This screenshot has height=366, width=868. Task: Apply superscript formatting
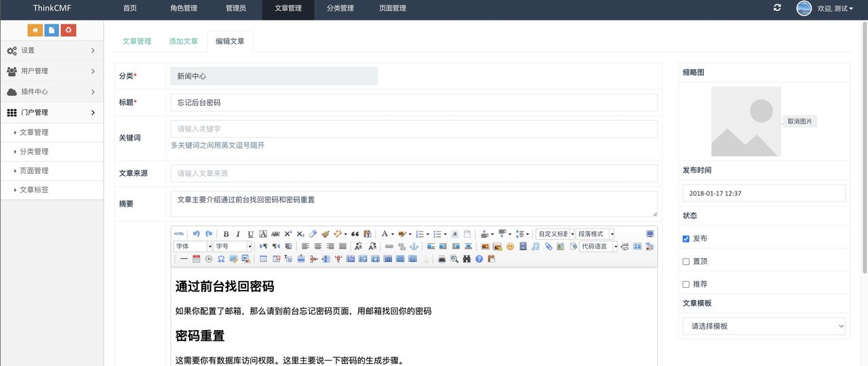pos(288,234)
